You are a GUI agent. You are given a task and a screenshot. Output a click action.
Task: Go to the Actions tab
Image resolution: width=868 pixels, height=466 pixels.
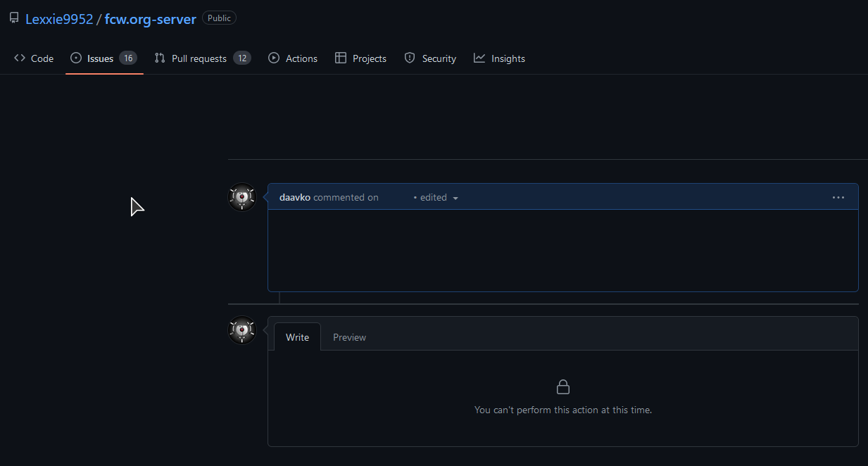(293, 58)
